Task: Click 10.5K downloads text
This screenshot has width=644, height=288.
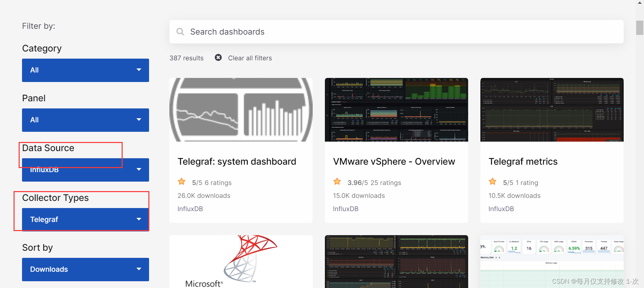Action: [514, 196]
